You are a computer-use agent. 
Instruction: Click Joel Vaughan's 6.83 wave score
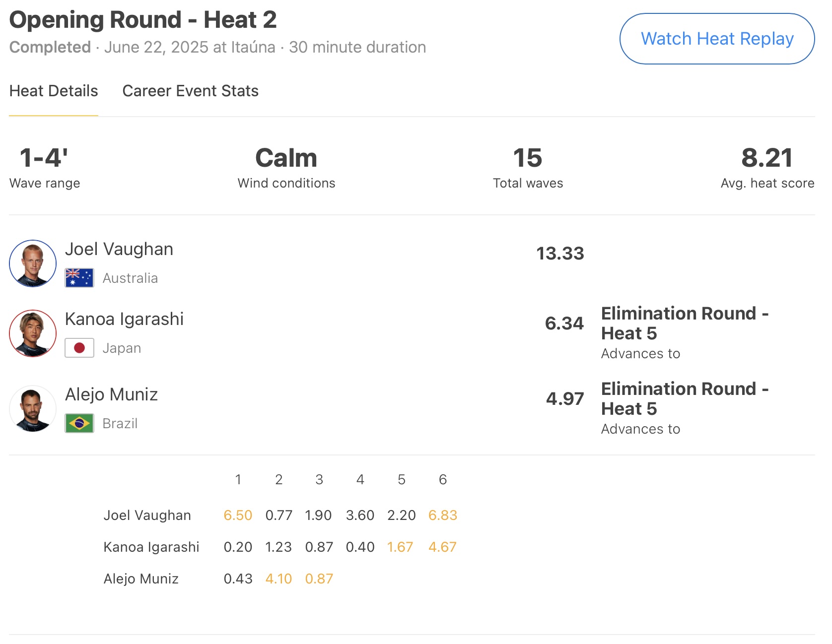(x=442, y=515)
